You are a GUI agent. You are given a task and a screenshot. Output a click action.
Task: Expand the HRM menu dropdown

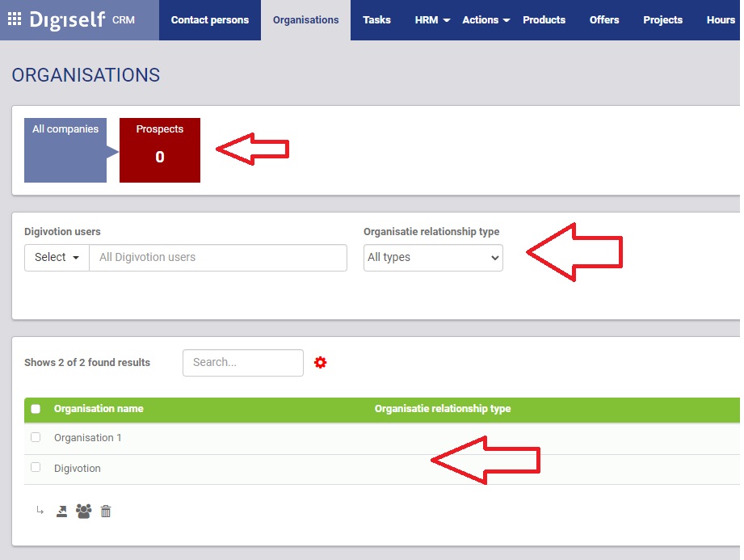click(x=432, y=20)
